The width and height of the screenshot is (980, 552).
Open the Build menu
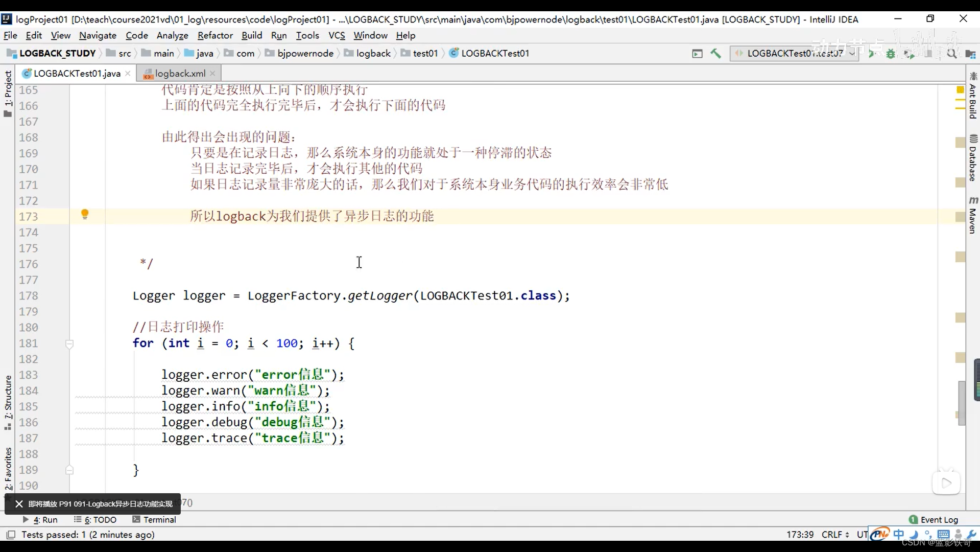[x=252, y=35]
